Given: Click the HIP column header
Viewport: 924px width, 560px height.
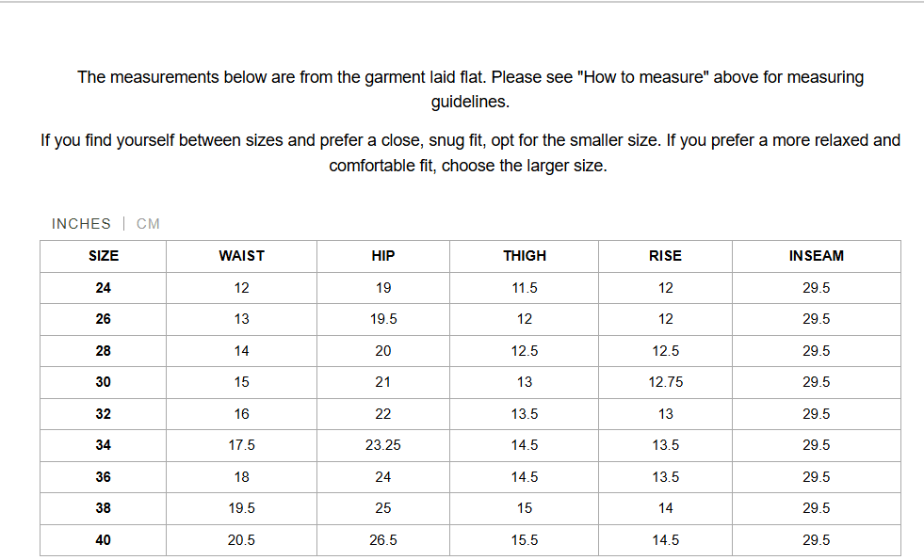Looking at the screenshot, I should coord(383,256).
